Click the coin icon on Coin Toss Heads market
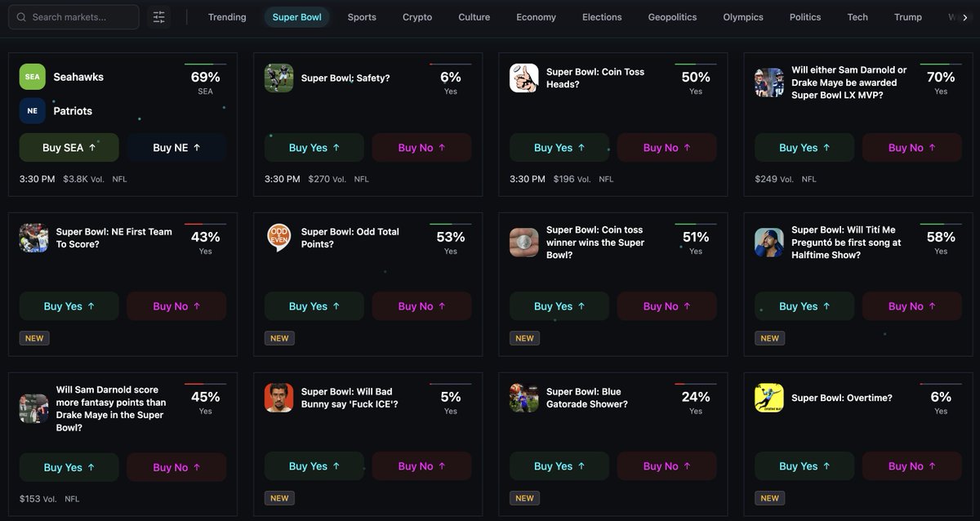Screen dimensions: 980x521 click(523, 78)
